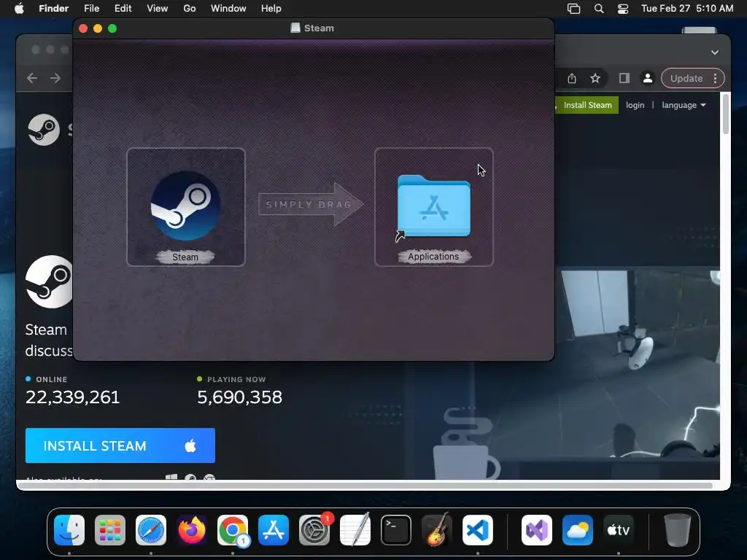Select the Steam app icon in installer window
The width and height of the screenshot is (747, 560).
pos(186,206)
